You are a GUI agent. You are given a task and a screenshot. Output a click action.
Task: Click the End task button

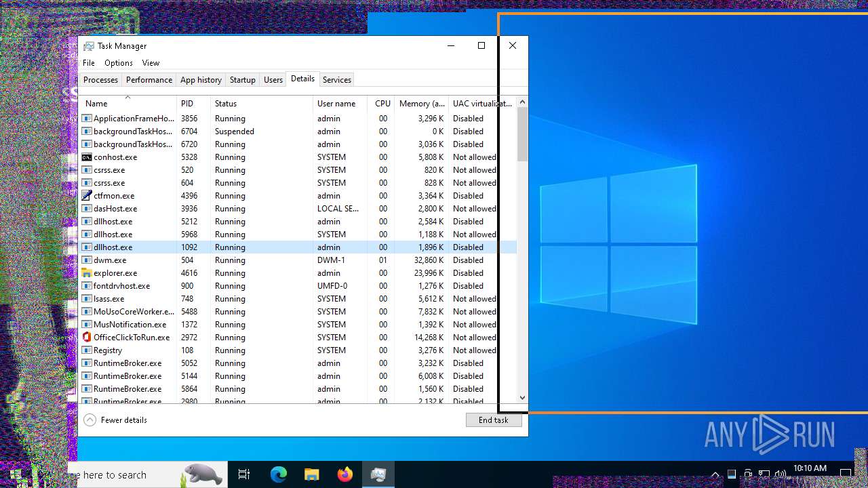494,420
